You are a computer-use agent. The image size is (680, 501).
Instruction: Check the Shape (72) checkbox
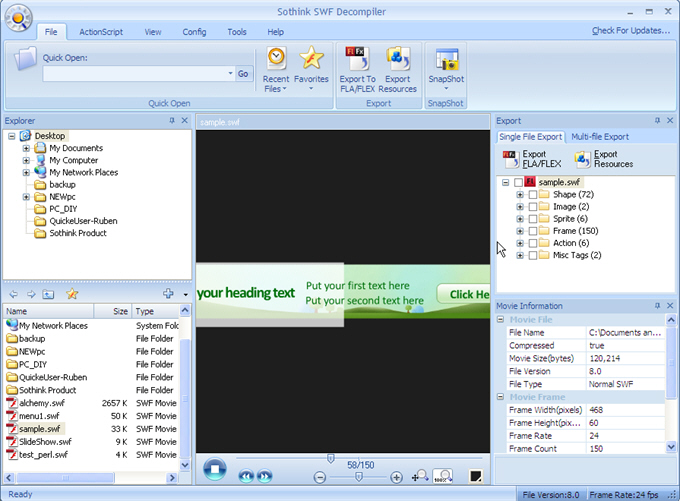(533, 195)
